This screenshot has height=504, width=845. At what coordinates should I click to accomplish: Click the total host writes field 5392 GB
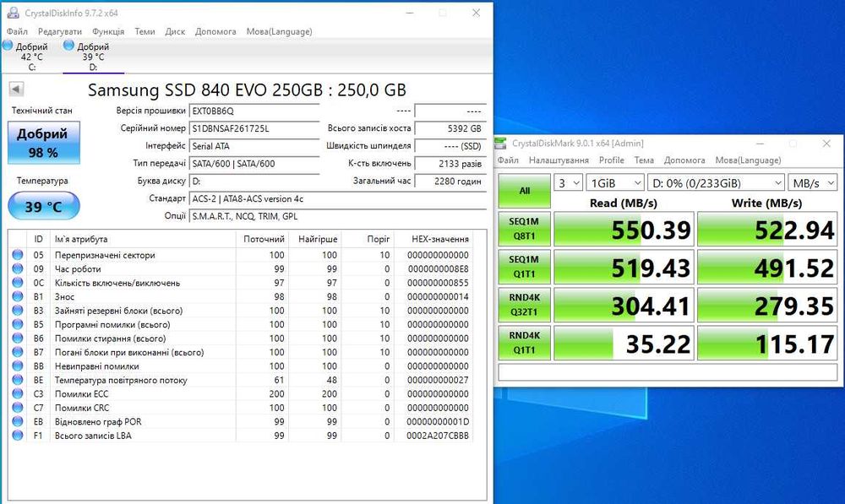click(450, 128)
